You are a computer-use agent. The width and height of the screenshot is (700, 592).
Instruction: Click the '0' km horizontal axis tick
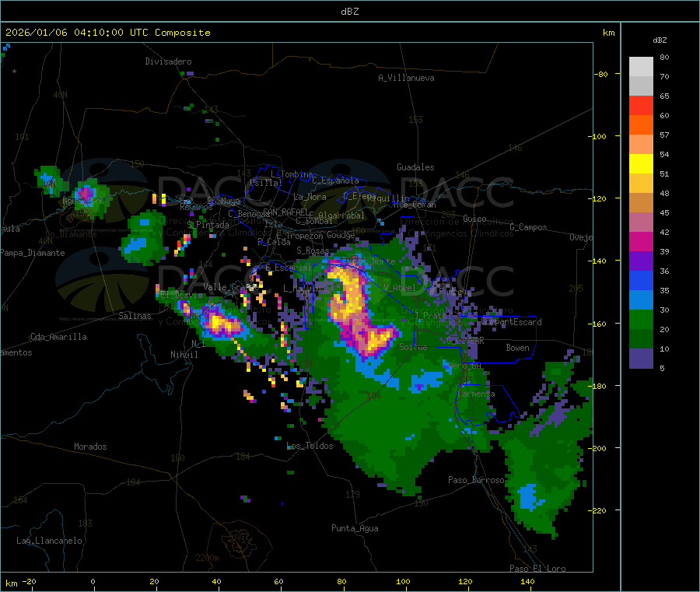(93, 582)
